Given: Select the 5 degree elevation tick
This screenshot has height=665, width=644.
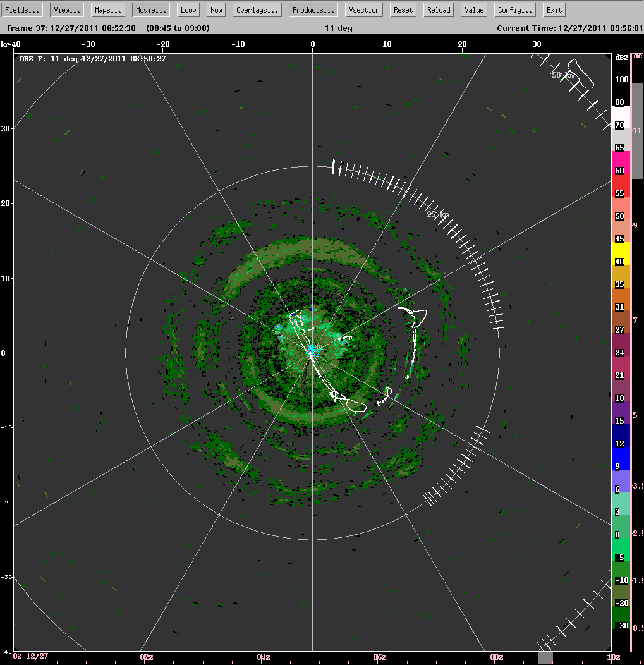Looking at the screenshot, I should pyautogui.click(x=635, y=415).
